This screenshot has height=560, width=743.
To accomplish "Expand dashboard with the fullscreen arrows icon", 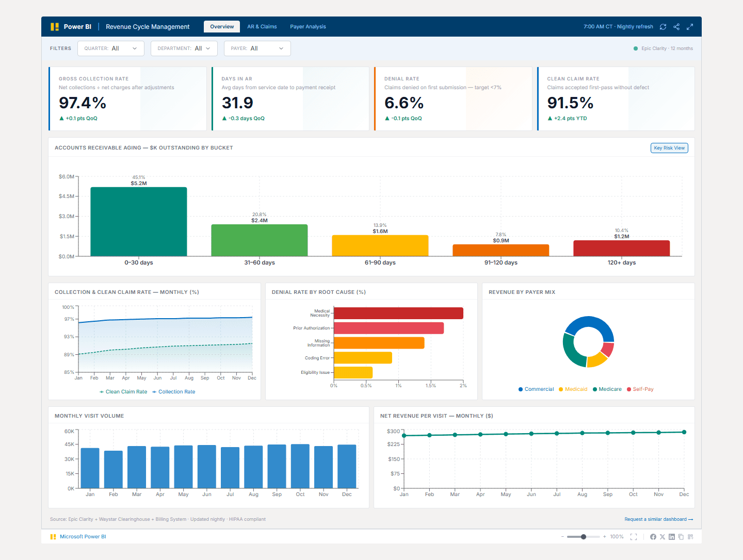I will pyautogui.click(x=690, y=27).
